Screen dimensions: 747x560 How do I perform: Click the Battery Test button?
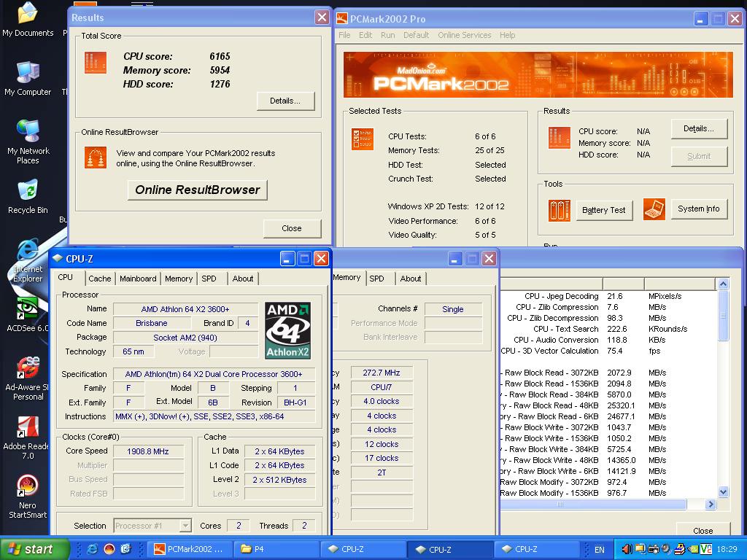point(603,211)
